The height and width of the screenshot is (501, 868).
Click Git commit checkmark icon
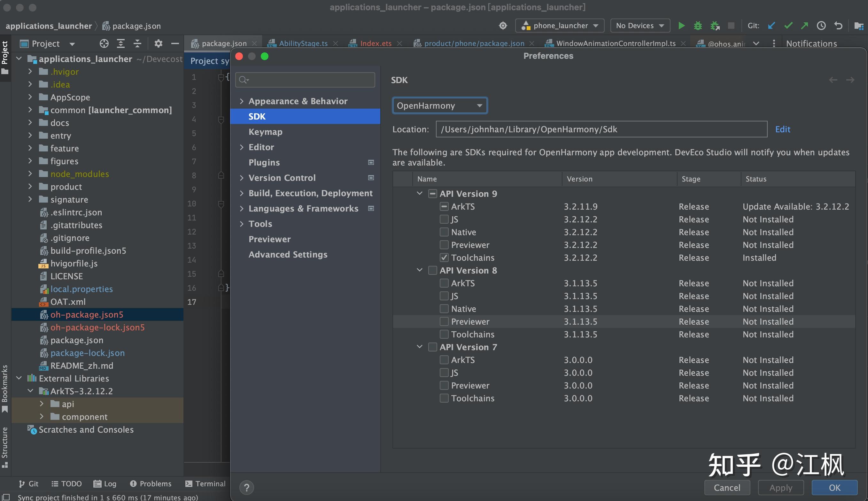click(788, 26)
